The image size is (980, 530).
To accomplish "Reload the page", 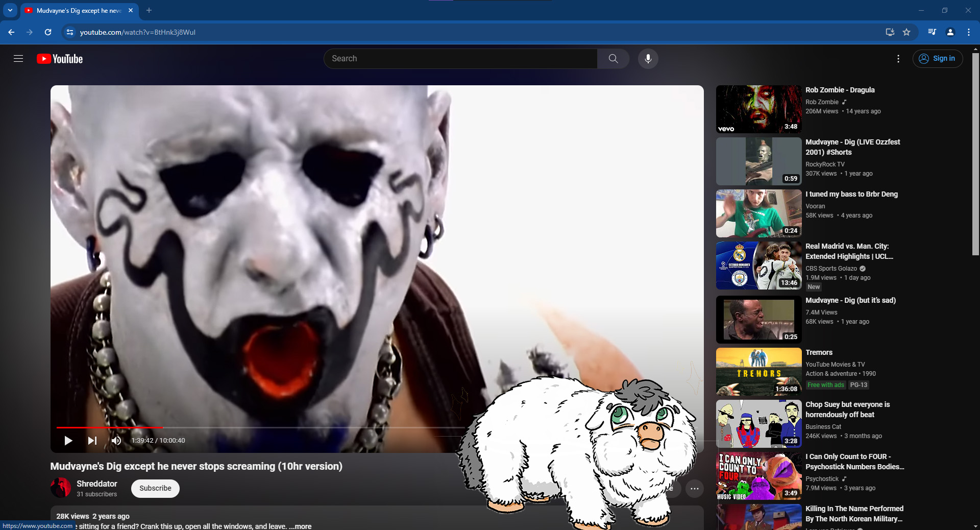I will pos(48,32).
